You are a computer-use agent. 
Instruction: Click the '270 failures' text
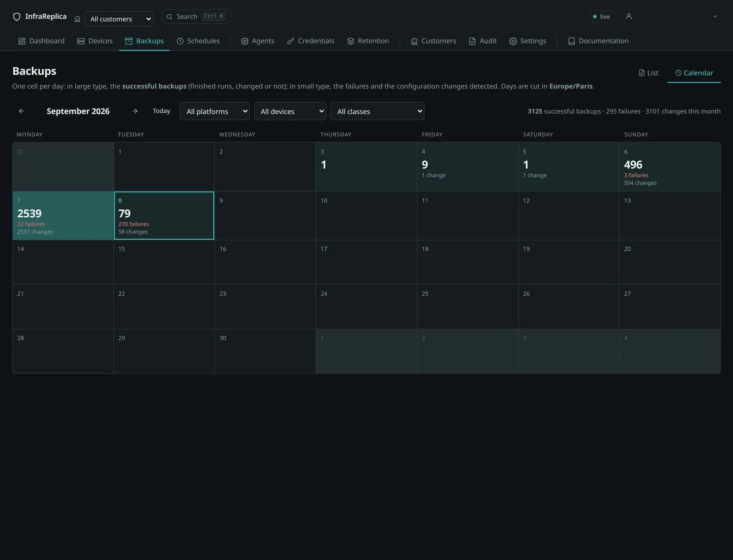point(133,224)
